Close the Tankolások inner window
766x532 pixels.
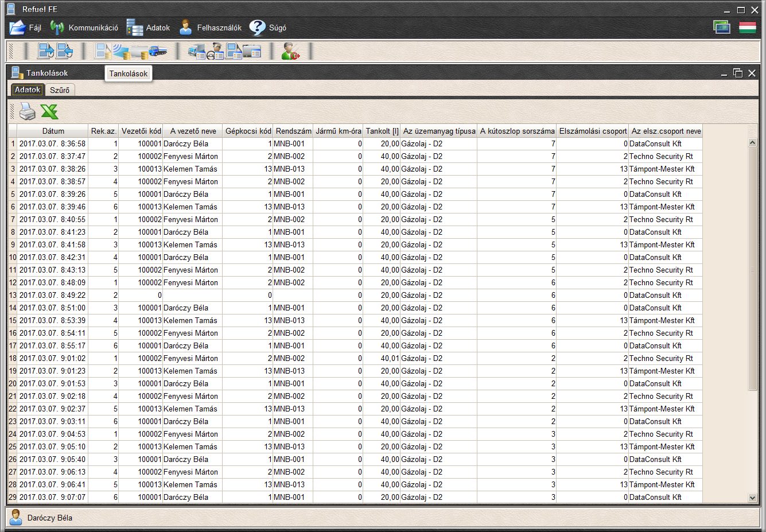tap(752, 73)
